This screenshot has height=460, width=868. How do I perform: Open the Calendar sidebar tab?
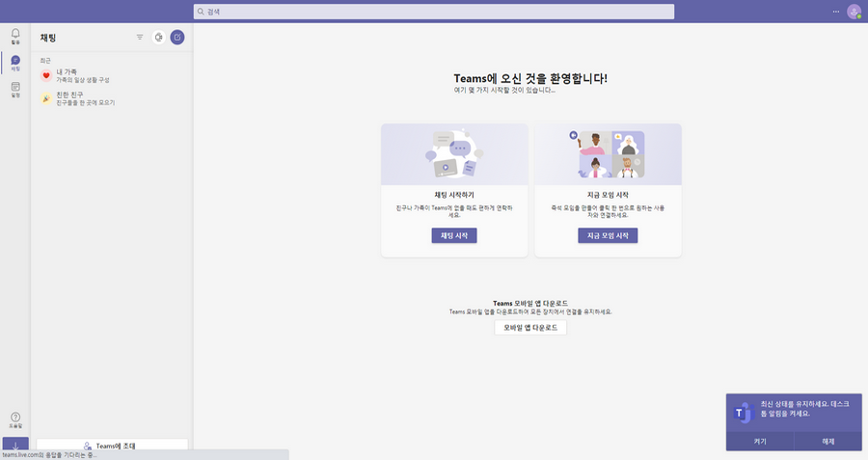(x=15, y=90)
